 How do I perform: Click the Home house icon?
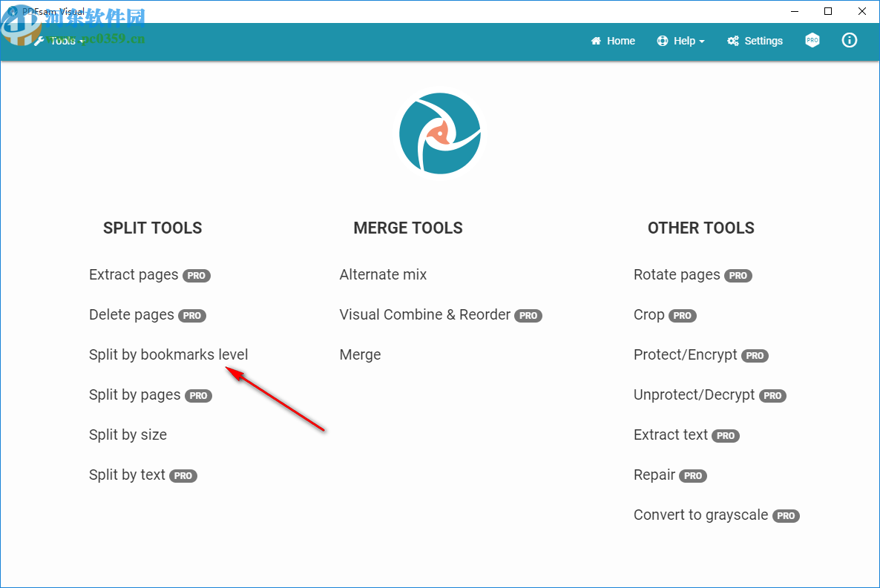[x=596, y=41]
